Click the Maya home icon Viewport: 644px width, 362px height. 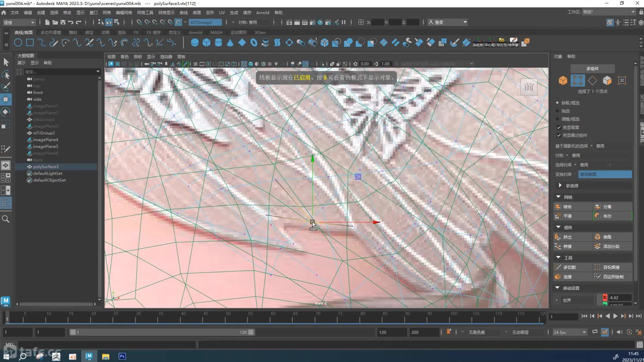coord(4,12)
